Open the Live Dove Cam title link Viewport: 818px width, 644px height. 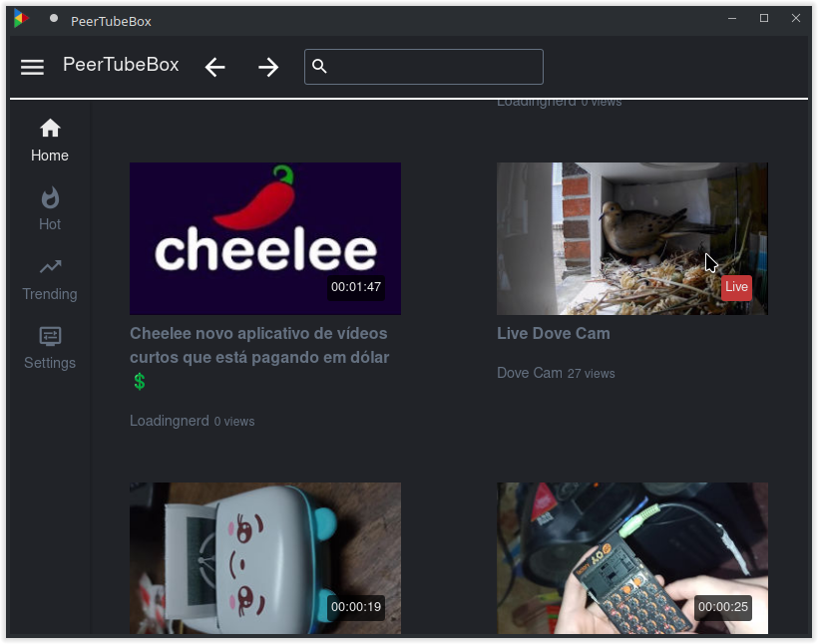click(x=554, y=333)
